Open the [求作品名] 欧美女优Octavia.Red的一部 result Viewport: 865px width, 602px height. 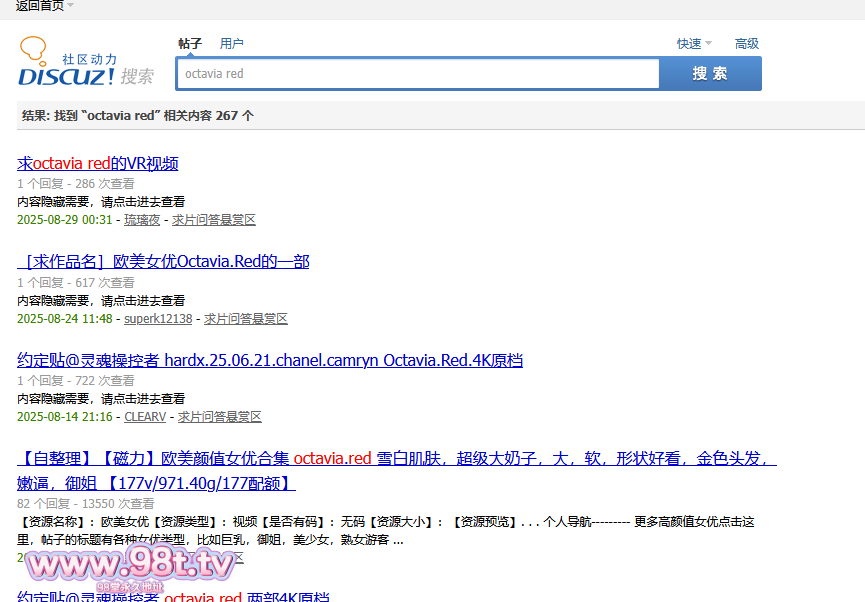(x=163, y=262)
